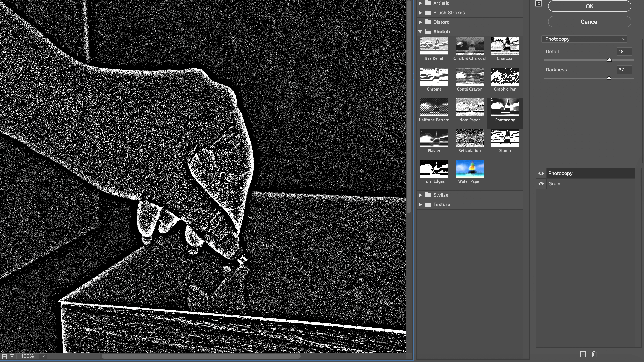Apply the Water Paper filter
644x362 pixels.
pos(469,169)
